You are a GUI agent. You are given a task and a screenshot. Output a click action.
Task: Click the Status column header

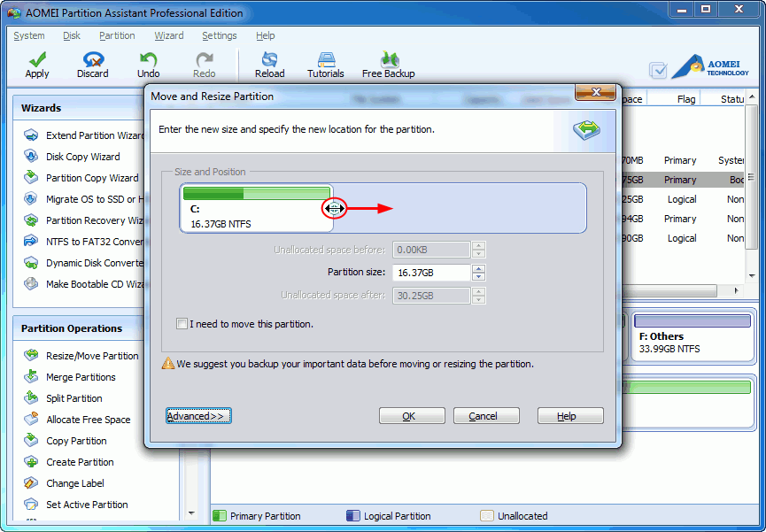(x=731, y=99)
